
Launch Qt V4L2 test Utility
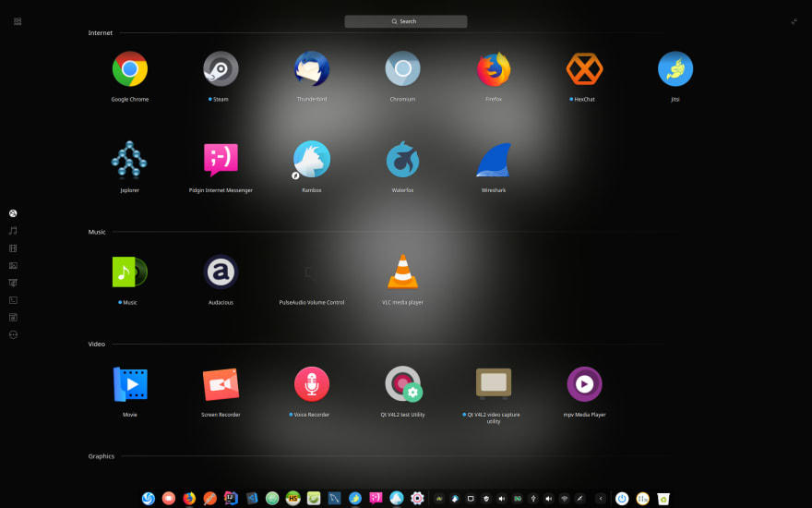coord(403,384)
